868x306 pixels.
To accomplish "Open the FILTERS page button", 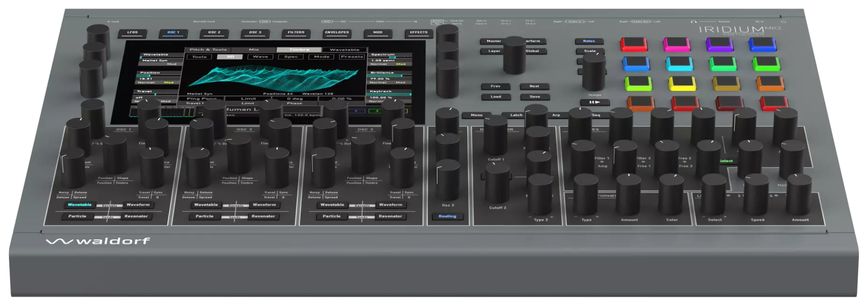I will [296, 33].
